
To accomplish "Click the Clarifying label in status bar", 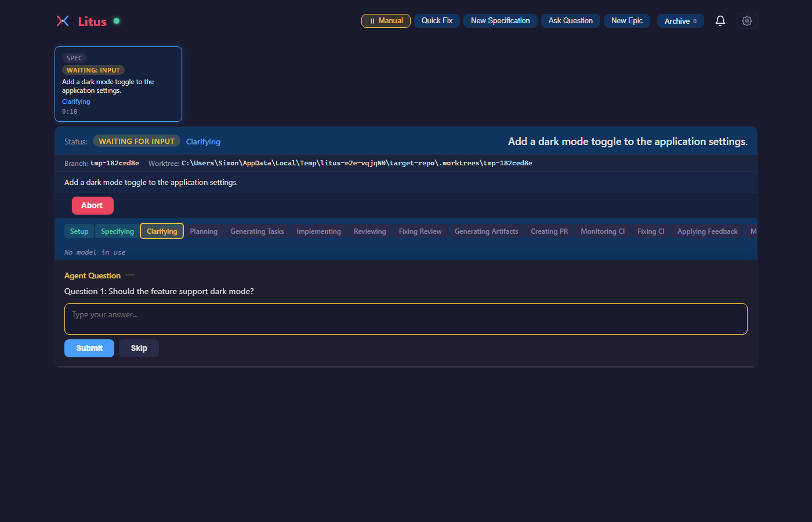I will pos(203,142).
